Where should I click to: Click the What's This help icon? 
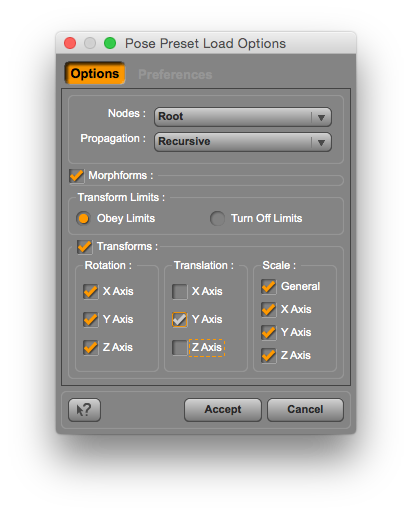(x=84, y=410)
